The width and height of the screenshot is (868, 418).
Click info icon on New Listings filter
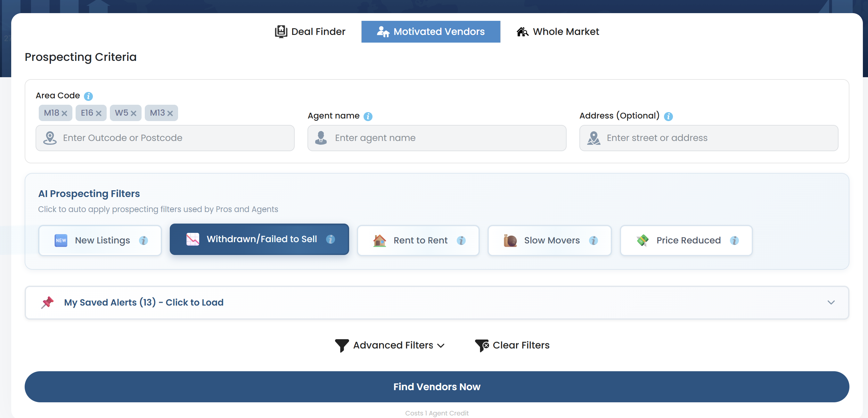coord(143,240)
